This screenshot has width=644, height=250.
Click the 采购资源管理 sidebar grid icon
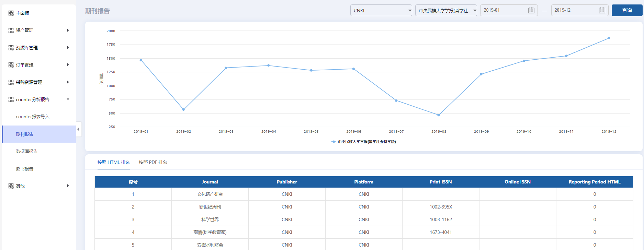tap(11, 82)
